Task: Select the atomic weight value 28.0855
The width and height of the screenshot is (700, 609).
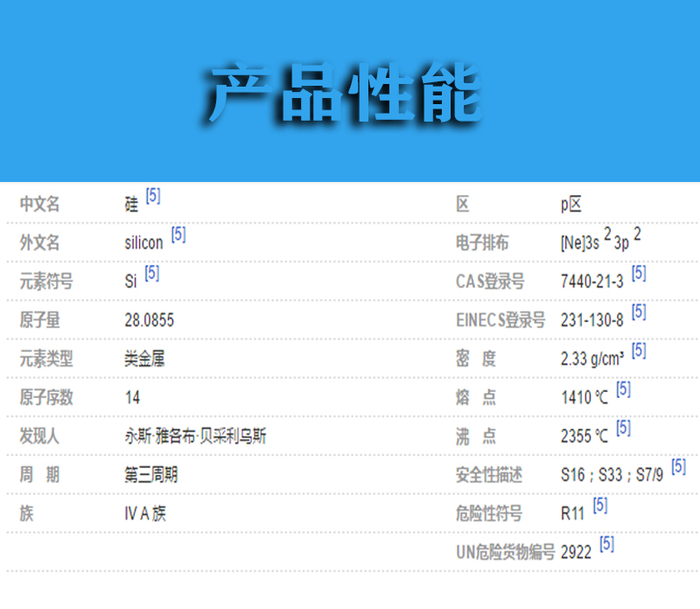Action: coord(150,320)
